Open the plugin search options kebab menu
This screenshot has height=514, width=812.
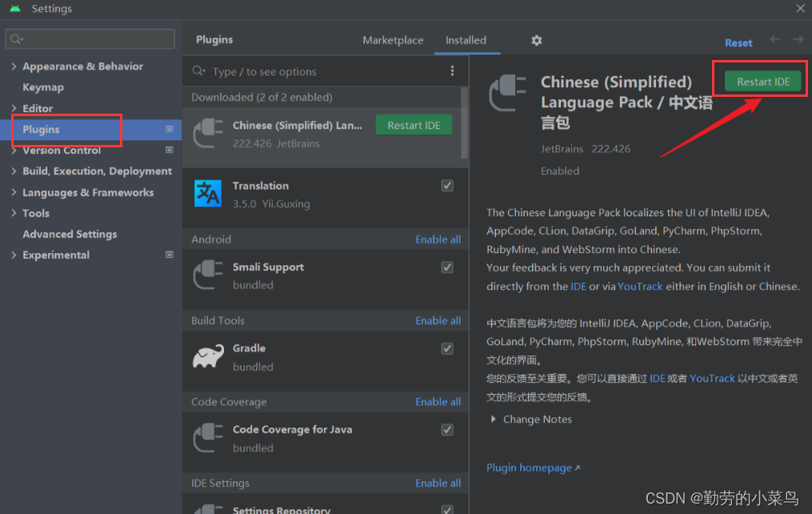(x=452, y=71)
